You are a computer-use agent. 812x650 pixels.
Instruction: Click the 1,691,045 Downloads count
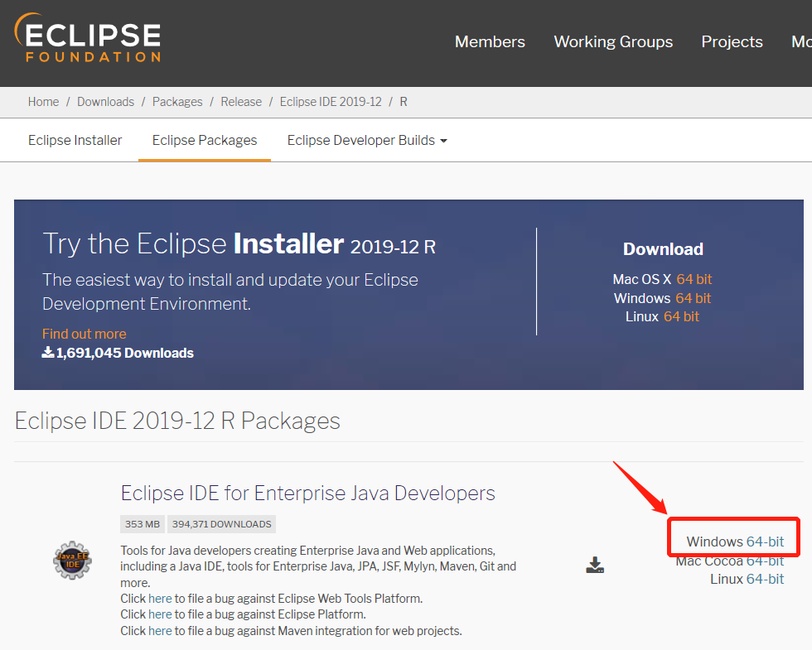coord(118,353)
